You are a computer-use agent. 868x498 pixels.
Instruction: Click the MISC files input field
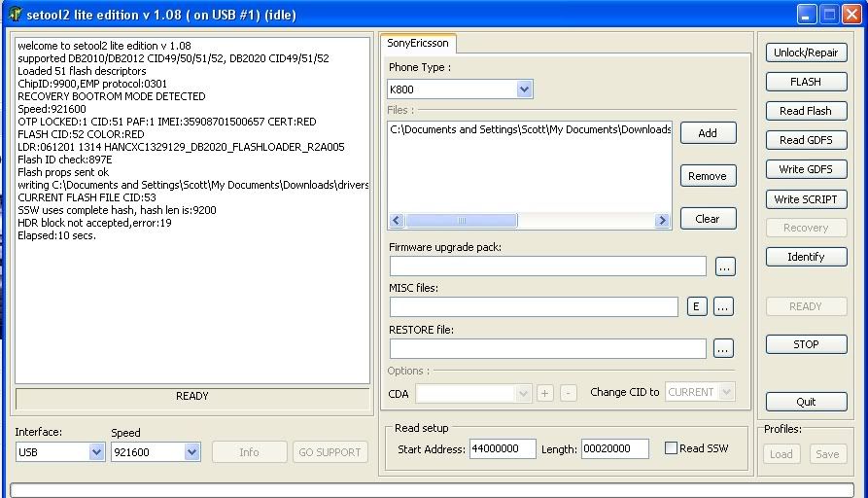click(534, 307)
